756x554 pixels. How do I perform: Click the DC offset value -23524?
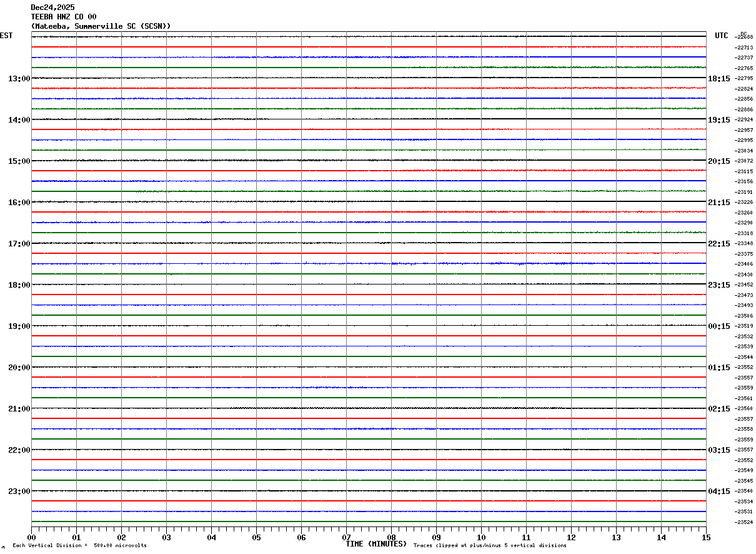(744, 522)
